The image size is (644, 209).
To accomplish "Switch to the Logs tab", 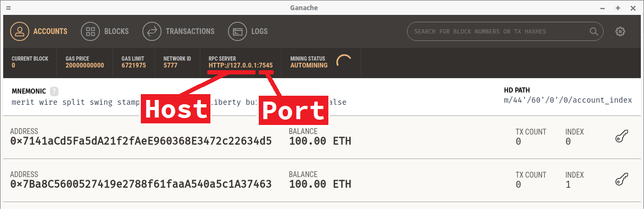I will click(248, 31).
